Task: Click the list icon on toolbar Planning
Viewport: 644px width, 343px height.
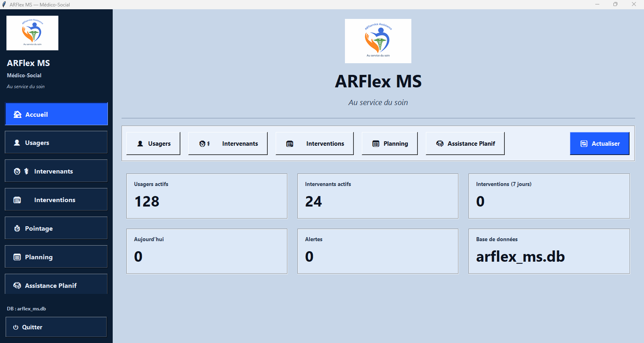Action: point(376,144)
